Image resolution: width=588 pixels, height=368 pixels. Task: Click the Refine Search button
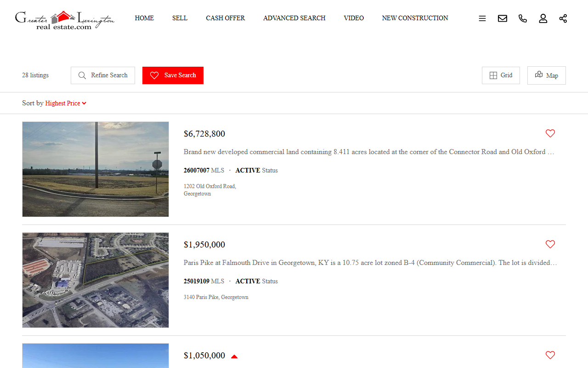[x=103, y=75]
